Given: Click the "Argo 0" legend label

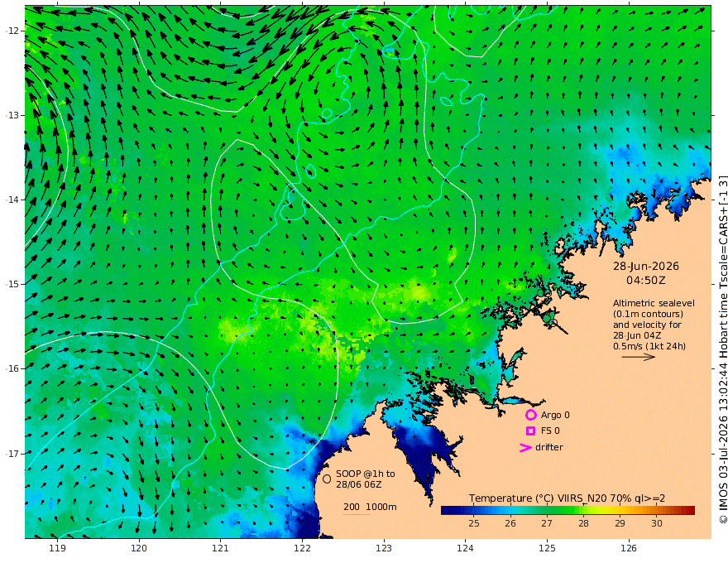Looking at the screenshot, I should click(555, 415).
